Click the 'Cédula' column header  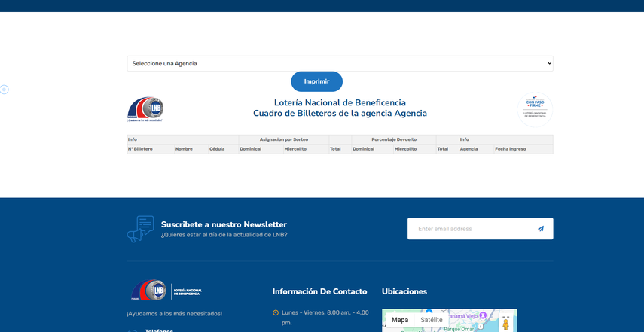pyautogui.click(x=217, y=149)
